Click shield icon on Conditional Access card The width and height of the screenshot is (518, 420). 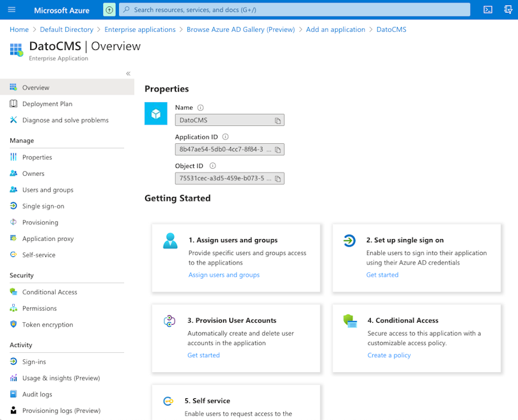pos(350,321)
